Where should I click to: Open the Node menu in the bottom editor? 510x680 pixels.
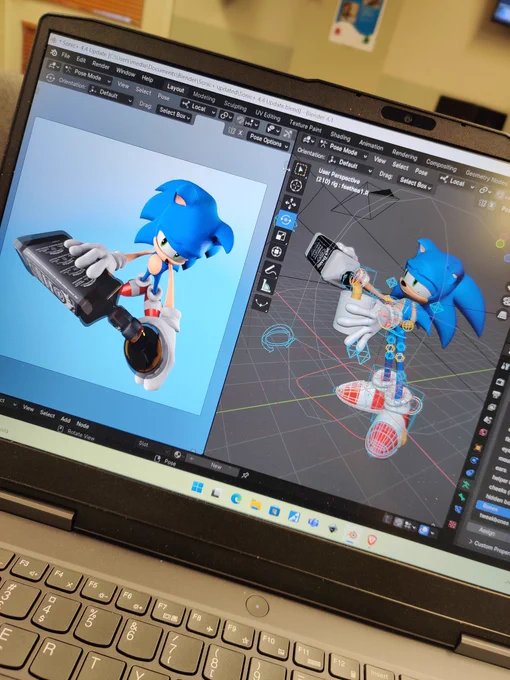click(82, 424)
